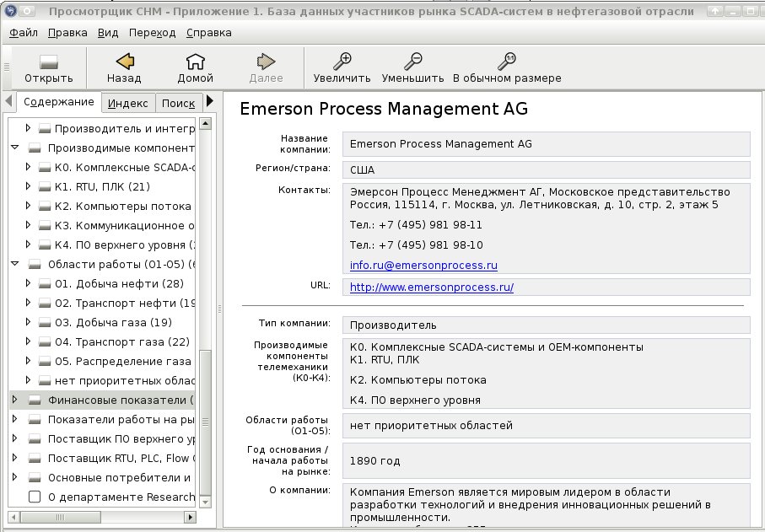This screenshot has height=532, width=765.
Task: Open the Переход menu
Action: tap(152, 33)
